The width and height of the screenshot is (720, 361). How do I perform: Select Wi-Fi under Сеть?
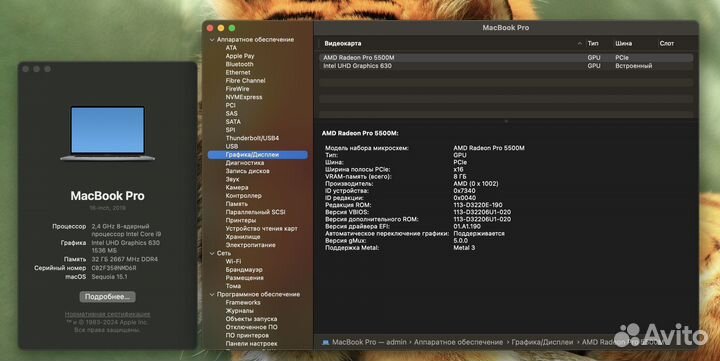[233, 262]
